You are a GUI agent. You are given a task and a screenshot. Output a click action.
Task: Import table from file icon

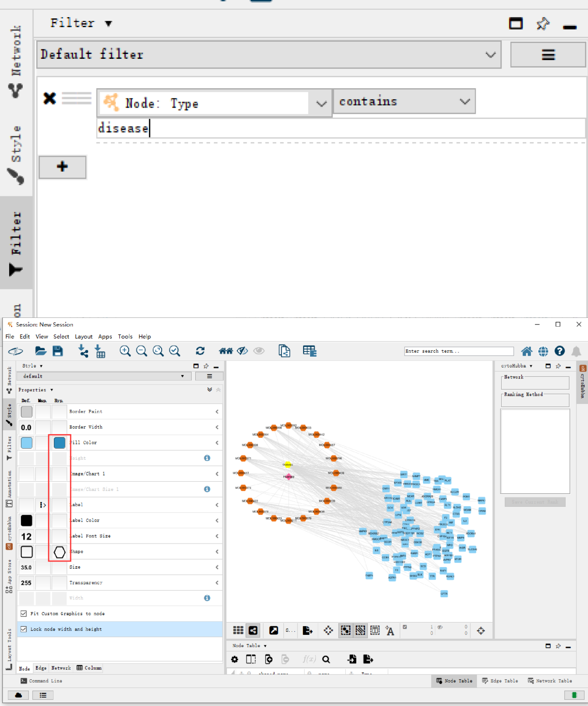click(x=100, y=351)
